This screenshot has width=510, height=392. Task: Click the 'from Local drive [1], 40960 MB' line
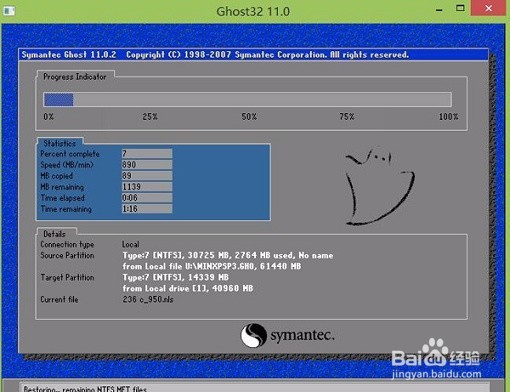(188, 288)
